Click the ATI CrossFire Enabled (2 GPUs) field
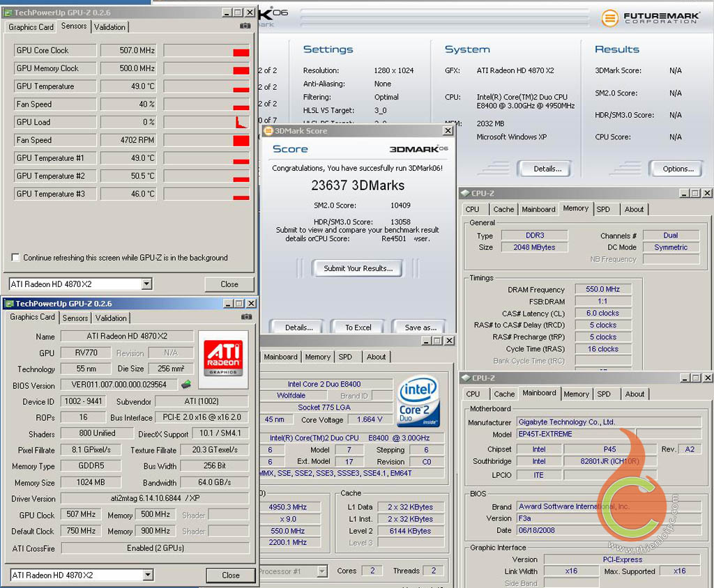This screenshot has width=714, height=588. coord(155,548)
